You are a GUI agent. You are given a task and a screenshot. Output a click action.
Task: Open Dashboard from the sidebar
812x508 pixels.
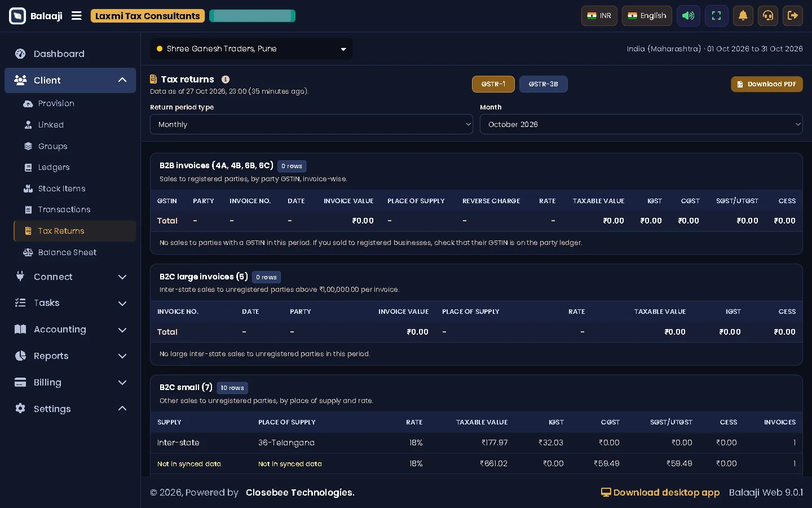[70, 54]
